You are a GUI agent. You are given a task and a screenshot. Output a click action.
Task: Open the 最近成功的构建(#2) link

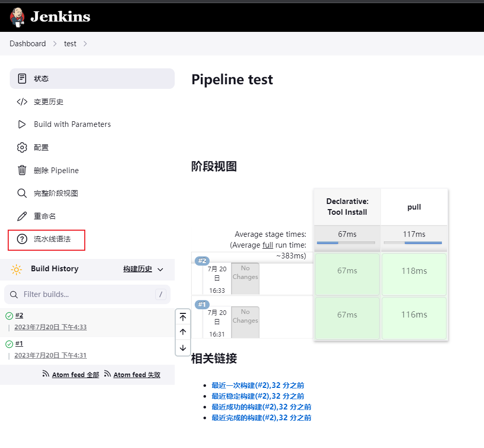[x=261, y=407]
